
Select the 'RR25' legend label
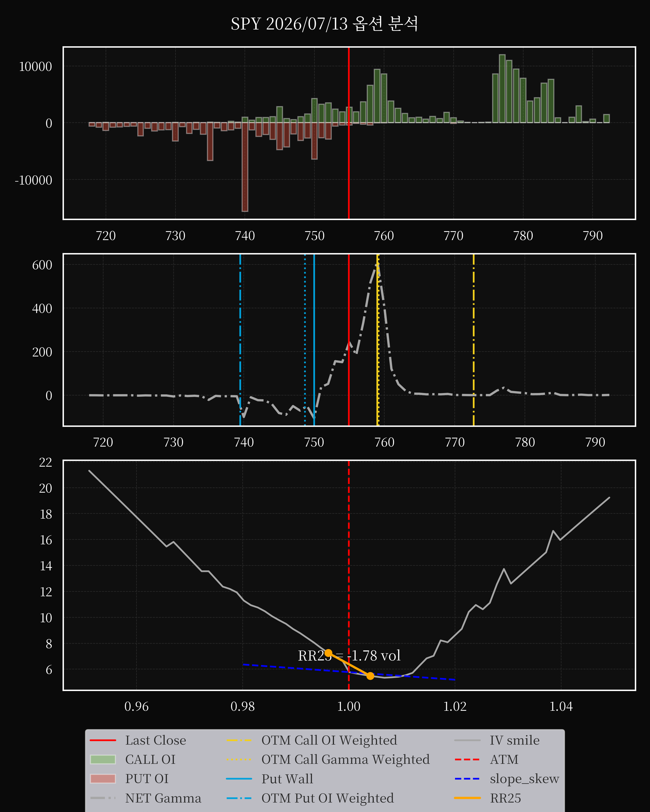(505, 798)
